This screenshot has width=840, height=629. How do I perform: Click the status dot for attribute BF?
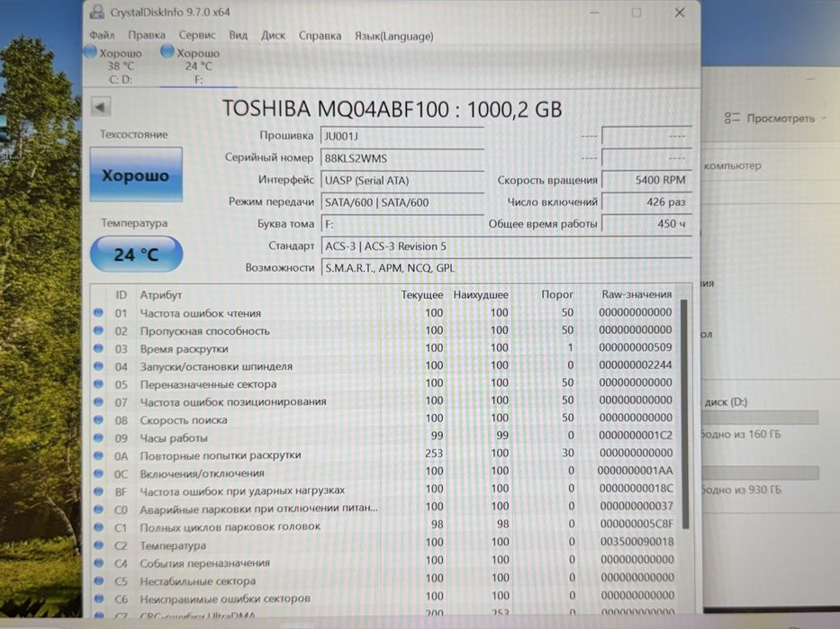98,491
